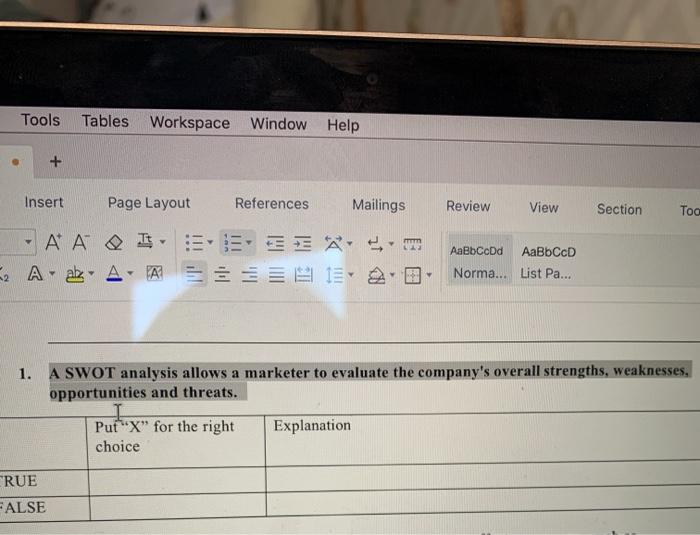Expand Asian layout dropdown arrow
Screen dimensions: 700x535
point(350,243)
